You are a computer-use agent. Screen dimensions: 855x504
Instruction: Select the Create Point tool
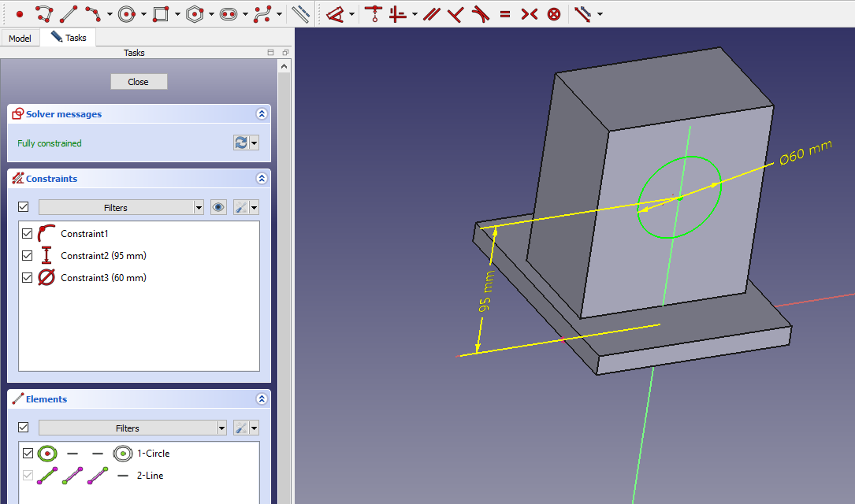point(20,14)
